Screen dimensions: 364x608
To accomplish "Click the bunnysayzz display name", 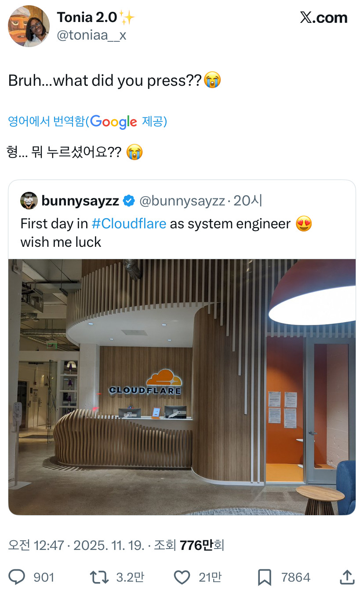I will point(80,201).
